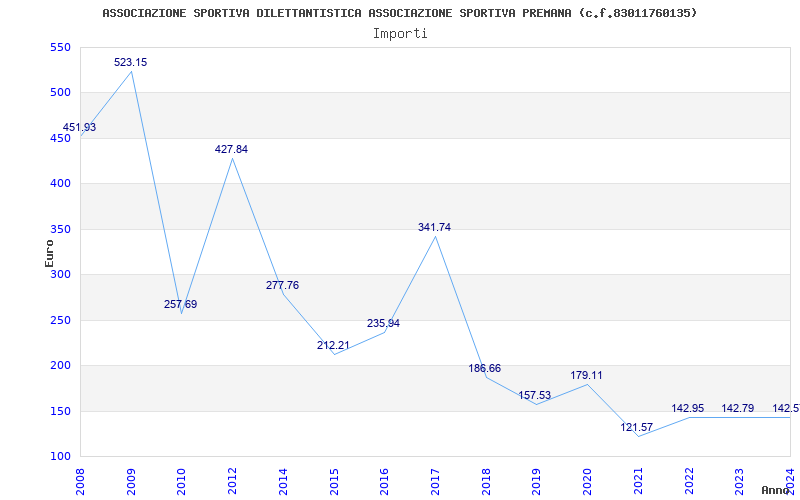800x500 pixels.
Task: Select the 2020 x-axis tick label
Action: click(587, 482)
